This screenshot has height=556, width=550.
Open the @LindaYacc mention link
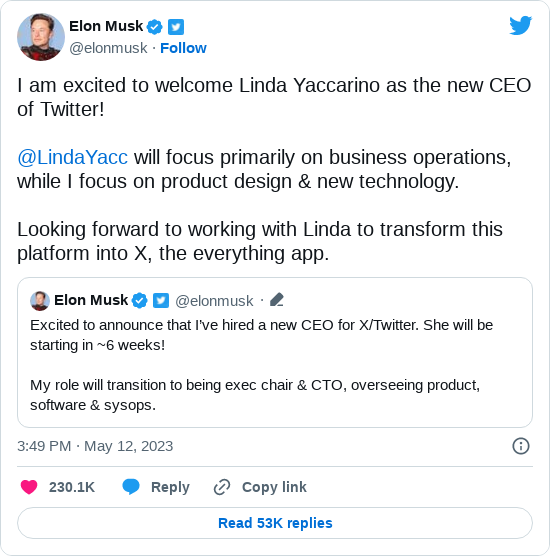[x=72, y=157]
